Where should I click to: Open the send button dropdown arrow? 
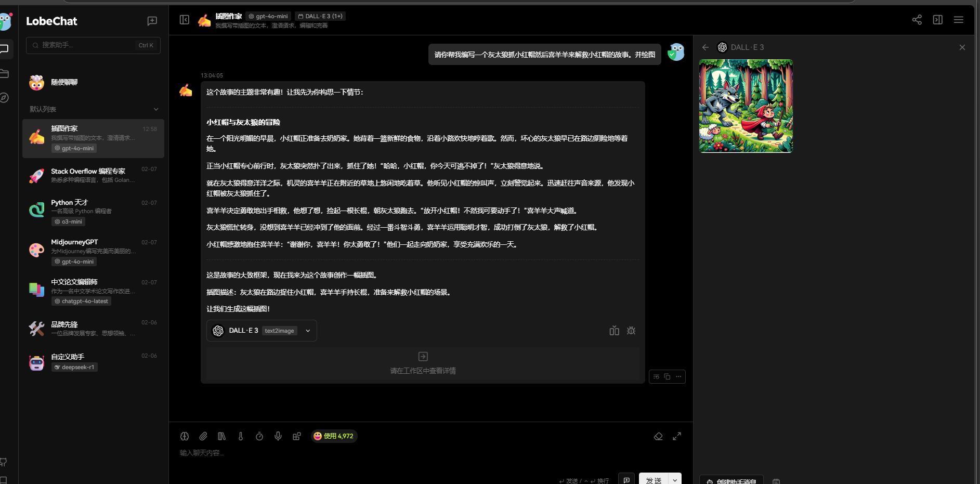[x=675, y=479]
